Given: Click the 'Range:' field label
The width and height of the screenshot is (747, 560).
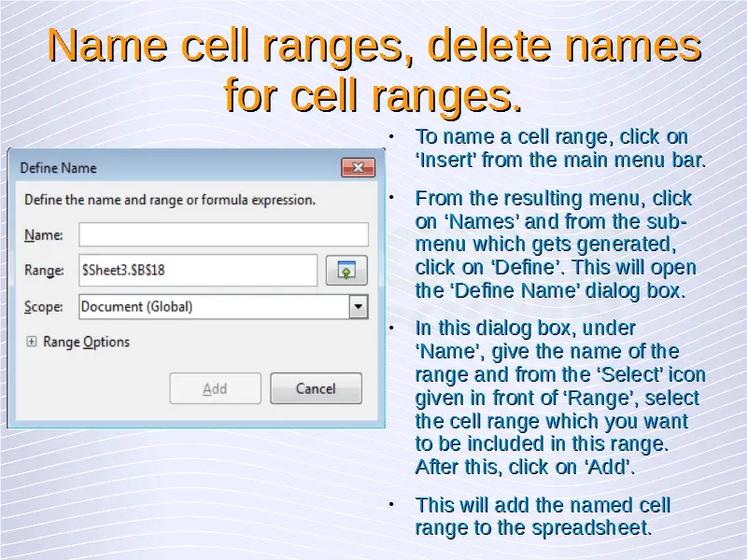Looking at the screenshot, I should (44, 271).
